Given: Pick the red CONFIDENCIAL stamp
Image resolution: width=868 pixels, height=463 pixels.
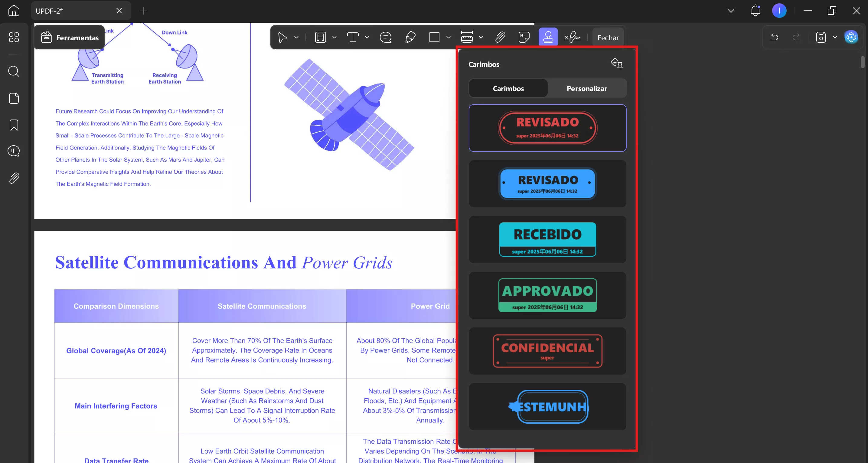Looking at the screenshot, I should click(547, 351).
